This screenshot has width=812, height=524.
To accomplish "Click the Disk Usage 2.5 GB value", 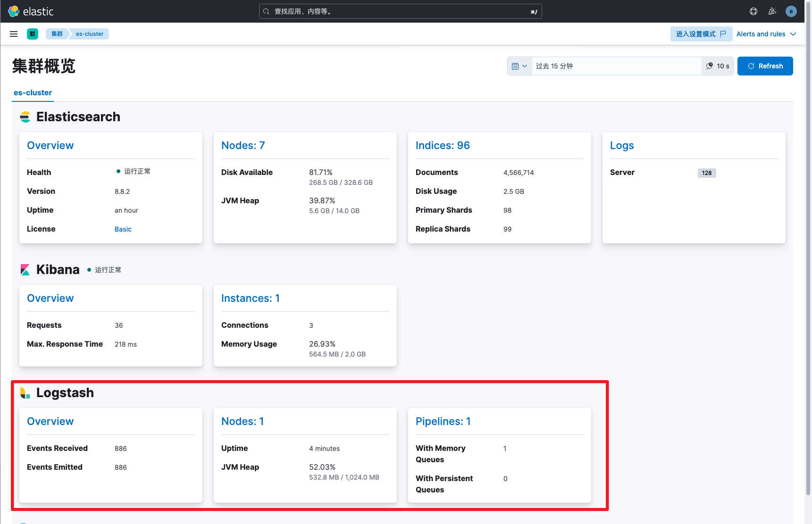I will click(x=514, y=191).
